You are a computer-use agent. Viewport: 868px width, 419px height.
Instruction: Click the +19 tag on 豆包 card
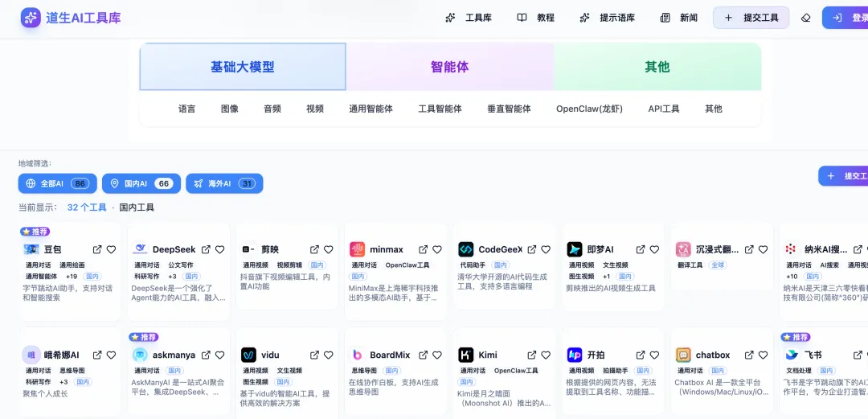click(x=72, y=277)
